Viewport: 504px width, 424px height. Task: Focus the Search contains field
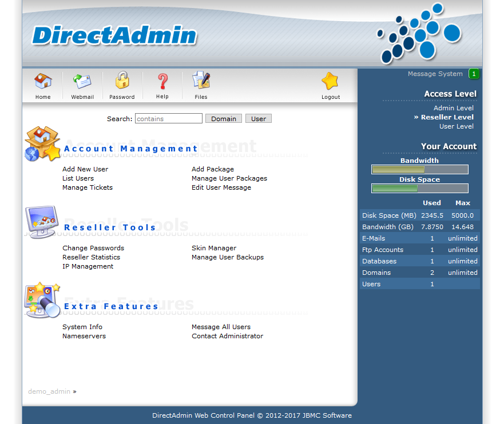(x=168, y=118)
